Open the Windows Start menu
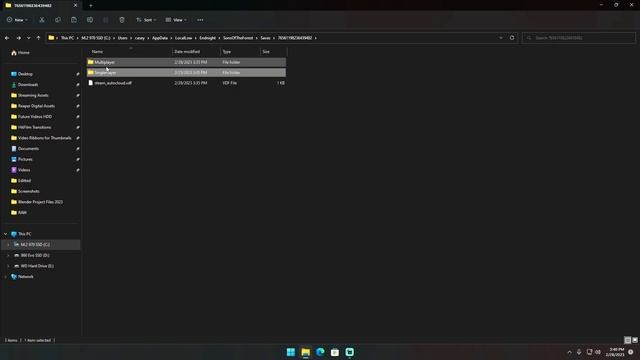The image size is (640, 360). (x=291, y=352)
